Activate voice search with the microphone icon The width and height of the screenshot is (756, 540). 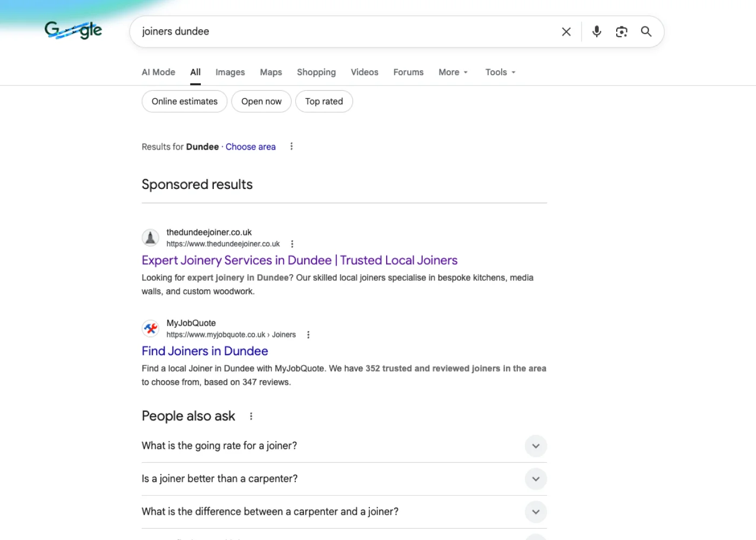(596, 31)
